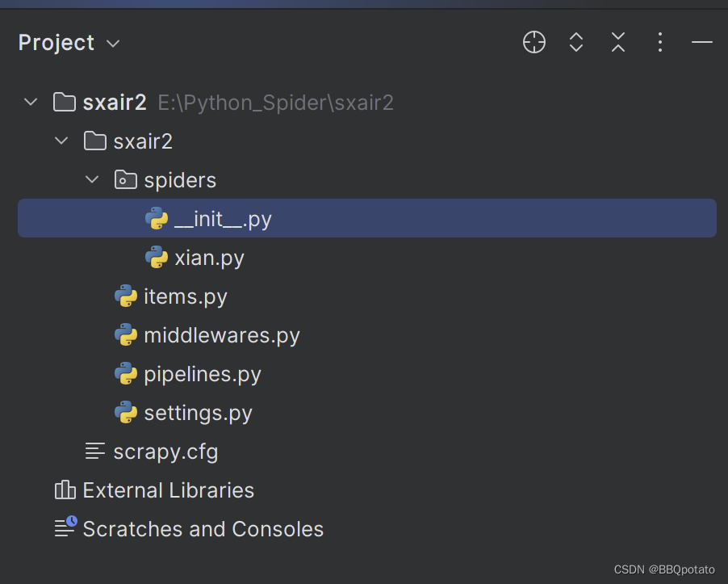Click the Collapse All icon in toolbar
This screenshot has width=728, height=584.
point(618,43)
